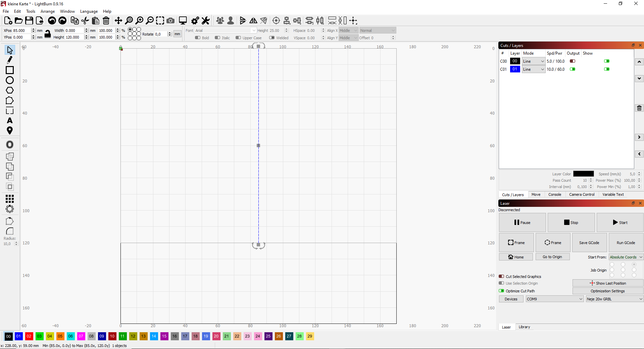Viewport: 644px width, 349px height.
Task: Select the Rectangle drawing tool
Action: coord(10,70)
